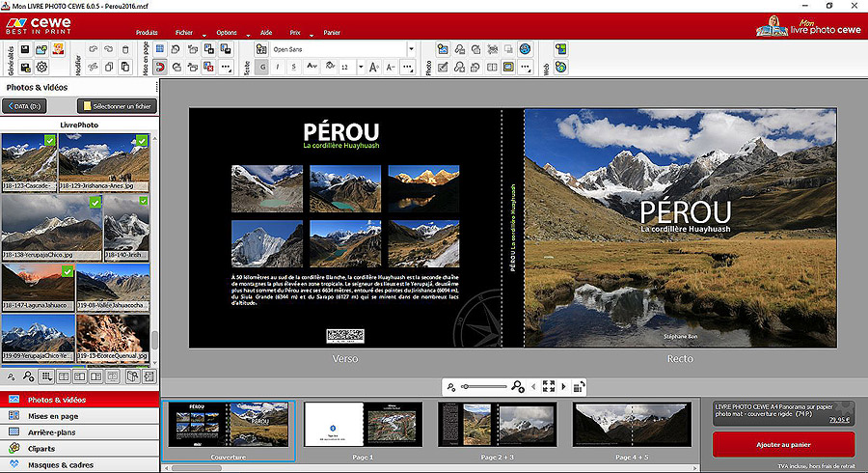Viewport: 868px width, 473px height.
Task: Click the Web earth globe icon
Action: (x=560, y=67)
